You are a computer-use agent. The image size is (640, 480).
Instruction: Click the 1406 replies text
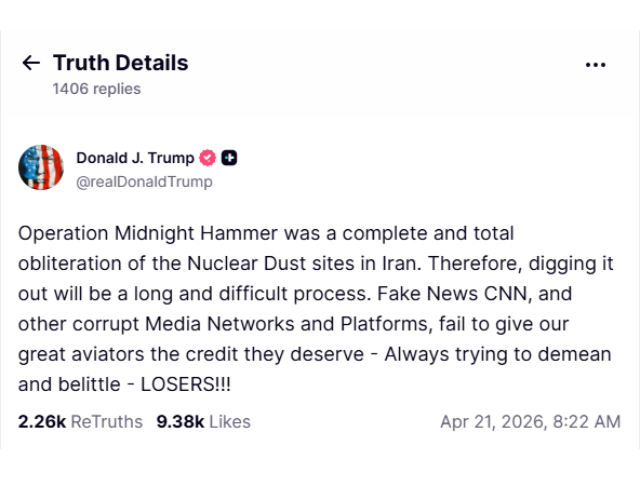click(97, 89)
